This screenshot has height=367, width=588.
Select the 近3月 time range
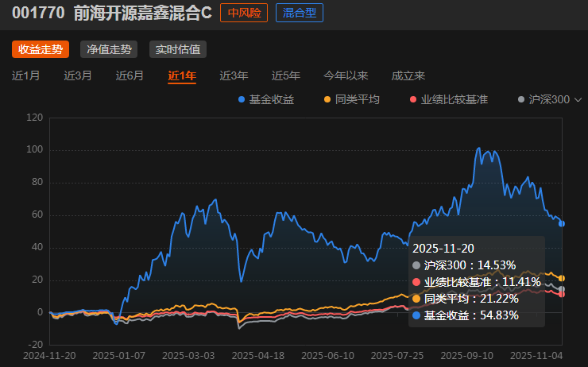point(78,76)
